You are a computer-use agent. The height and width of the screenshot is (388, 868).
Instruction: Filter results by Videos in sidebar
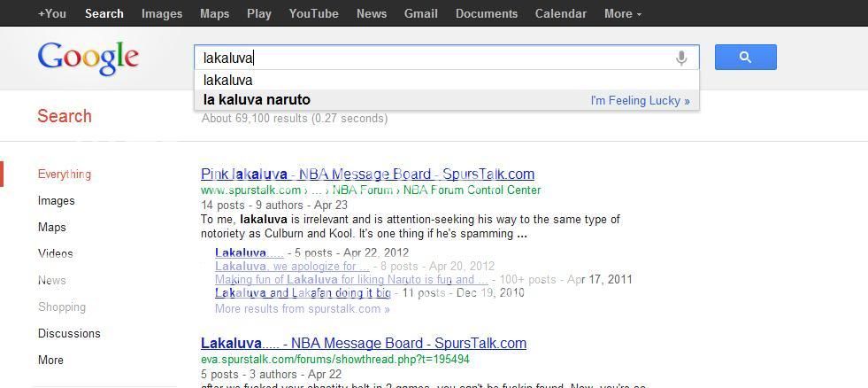click(x=55, y=253)
